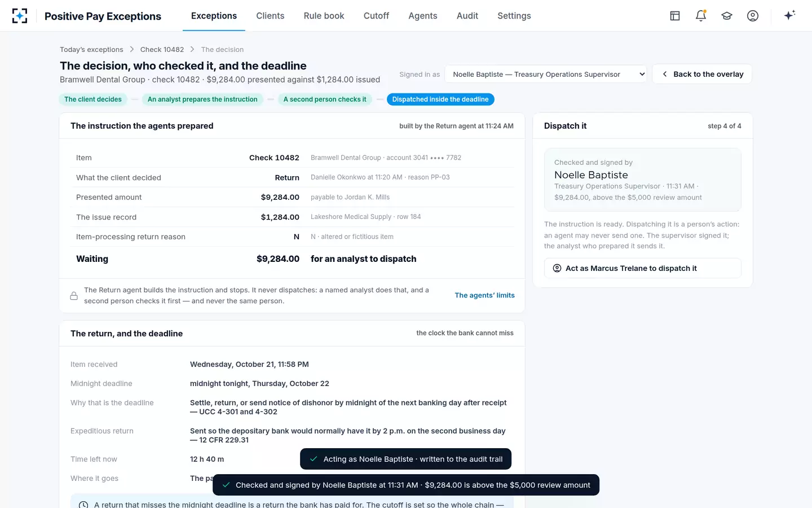Image resolution: width=812 pixels, height=508 pixels.
Task: Click the 'Checked and signed by' toast notification
Action: pos(406,485)
